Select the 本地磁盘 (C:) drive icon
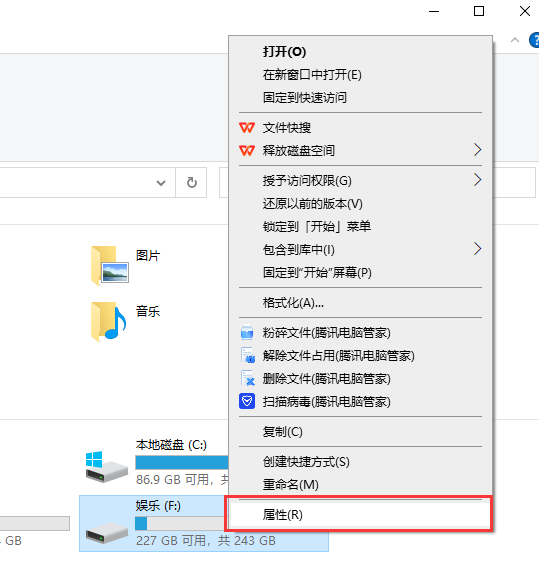The height and width of the screenshot is (584, 539). [107, 467]
